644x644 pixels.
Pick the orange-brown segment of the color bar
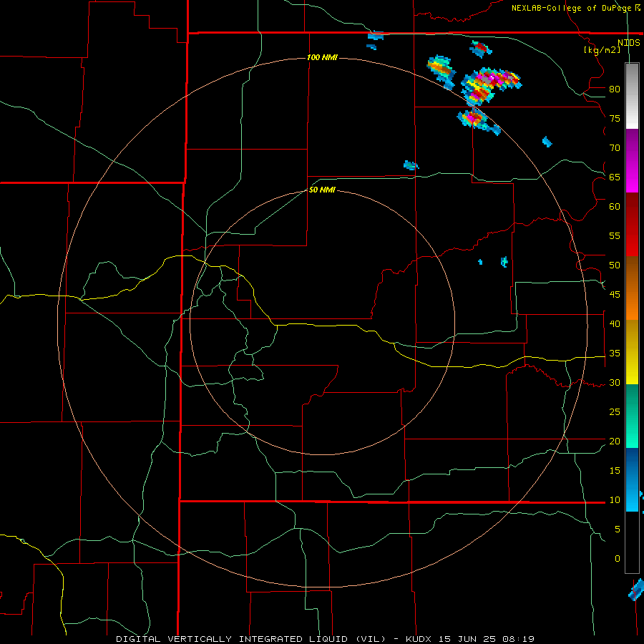632,288
